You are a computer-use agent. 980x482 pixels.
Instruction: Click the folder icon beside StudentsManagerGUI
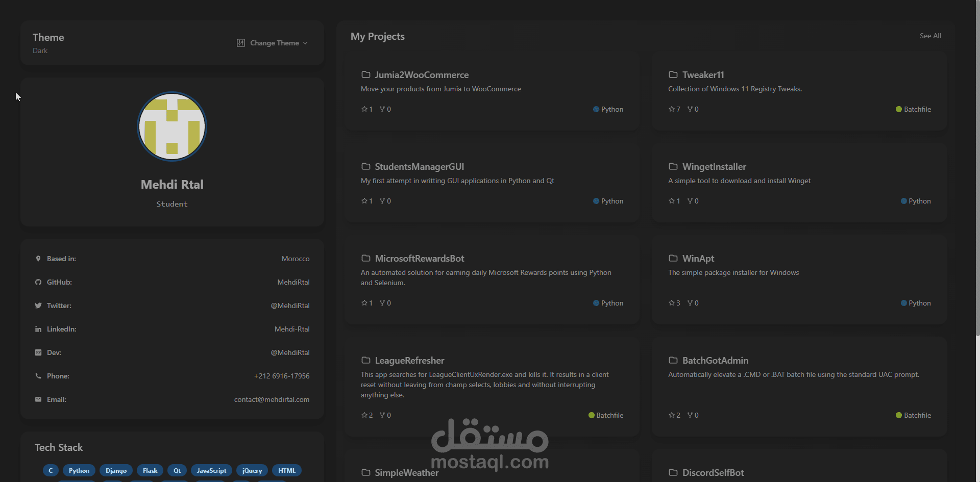pos(366,166)
